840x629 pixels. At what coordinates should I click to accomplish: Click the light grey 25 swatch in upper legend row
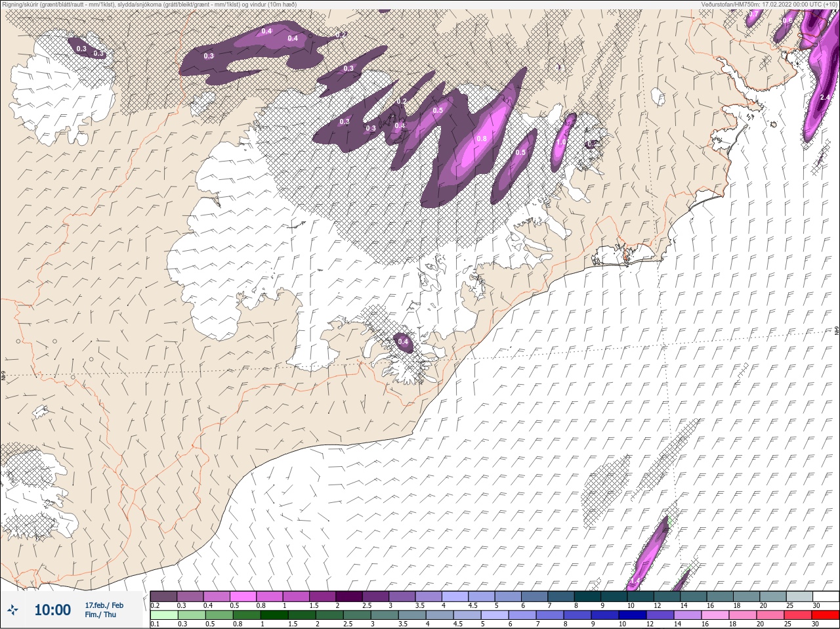coord(800,596)
